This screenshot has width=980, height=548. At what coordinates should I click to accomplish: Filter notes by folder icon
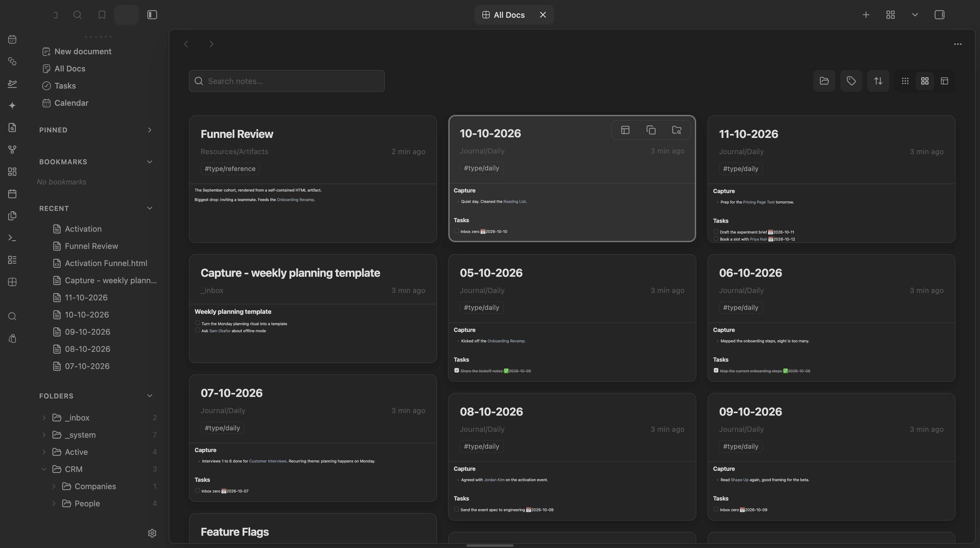coord(824,81)
